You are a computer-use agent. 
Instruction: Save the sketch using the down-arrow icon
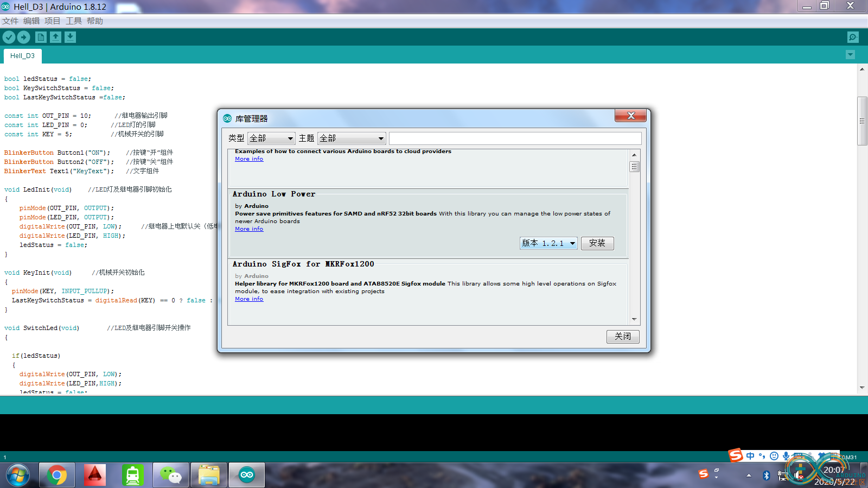coord(70,37)
